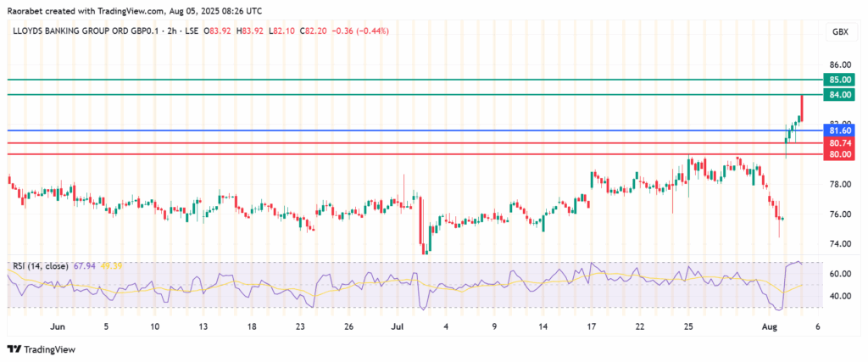Click the tall red candle near 84.00

[802, 109]
